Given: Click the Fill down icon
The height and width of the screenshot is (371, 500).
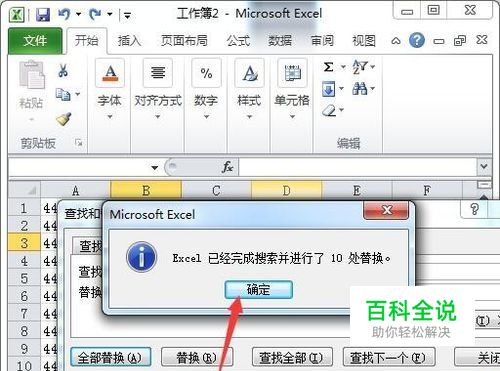Looking at the screenshot, I should point(329,89).
